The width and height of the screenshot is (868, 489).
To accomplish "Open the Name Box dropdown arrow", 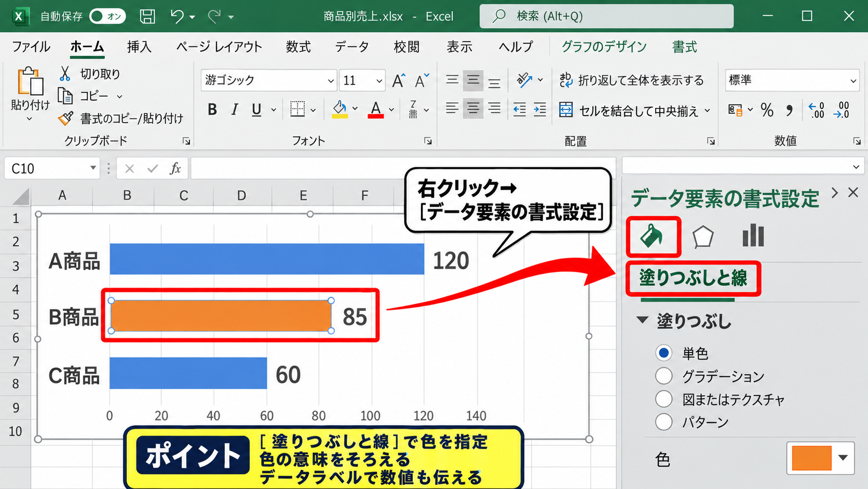I will click(x=93, y=168).
